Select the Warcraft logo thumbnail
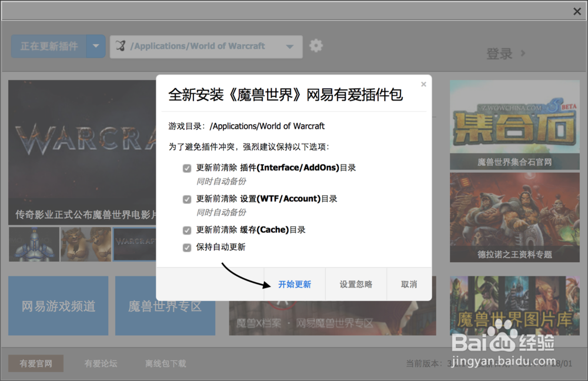The image size is (588, 381). (x=135, y=244)
